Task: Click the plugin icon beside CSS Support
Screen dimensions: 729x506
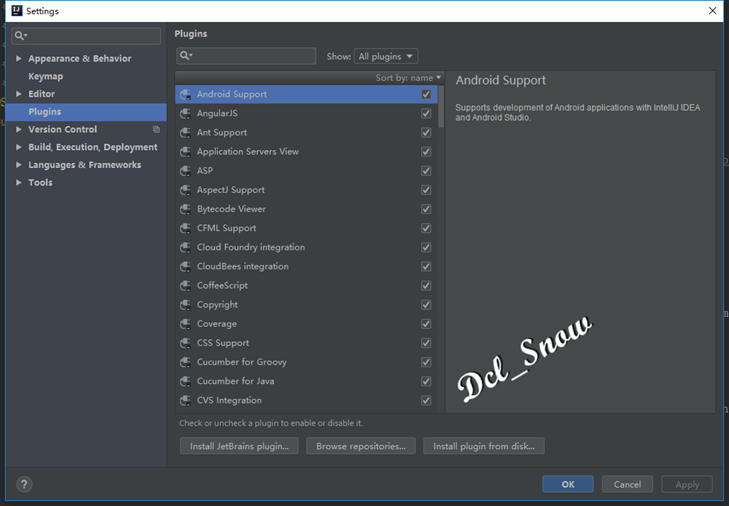Action: click(185, 343)
